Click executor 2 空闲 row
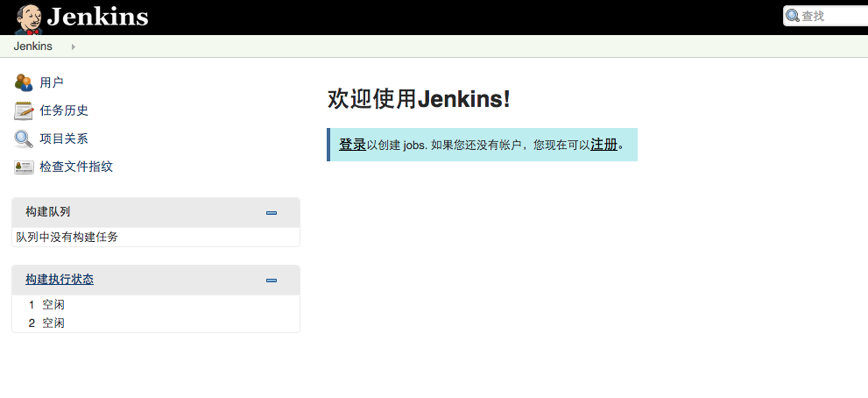This screenshot has height=398, width=868. 156,323
